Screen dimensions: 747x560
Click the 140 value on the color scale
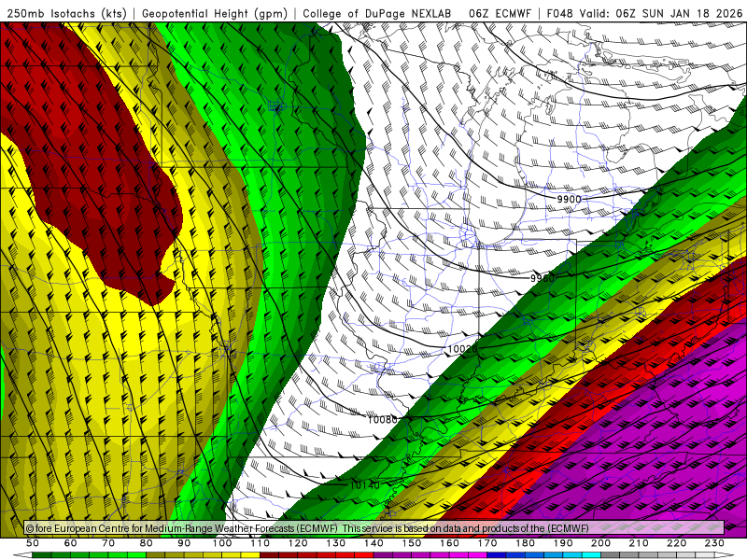[373, 543]
